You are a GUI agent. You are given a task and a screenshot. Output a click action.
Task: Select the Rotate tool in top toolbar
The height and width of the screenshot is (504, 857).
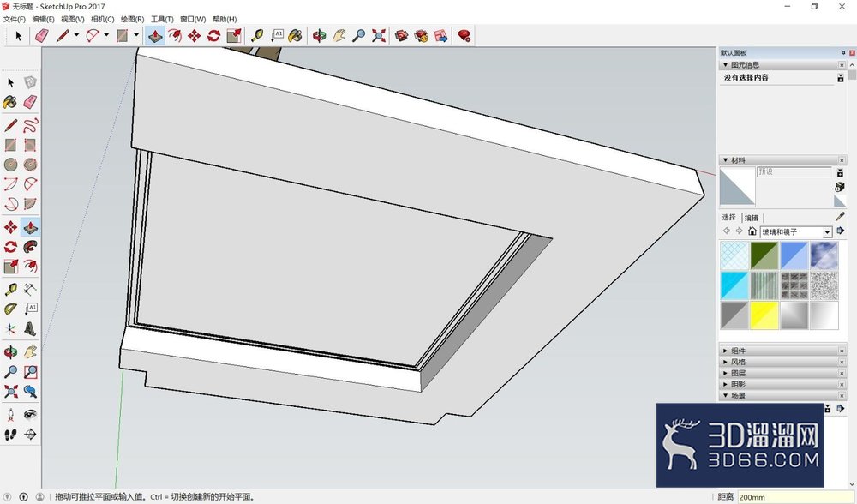(x=213, y=36)
